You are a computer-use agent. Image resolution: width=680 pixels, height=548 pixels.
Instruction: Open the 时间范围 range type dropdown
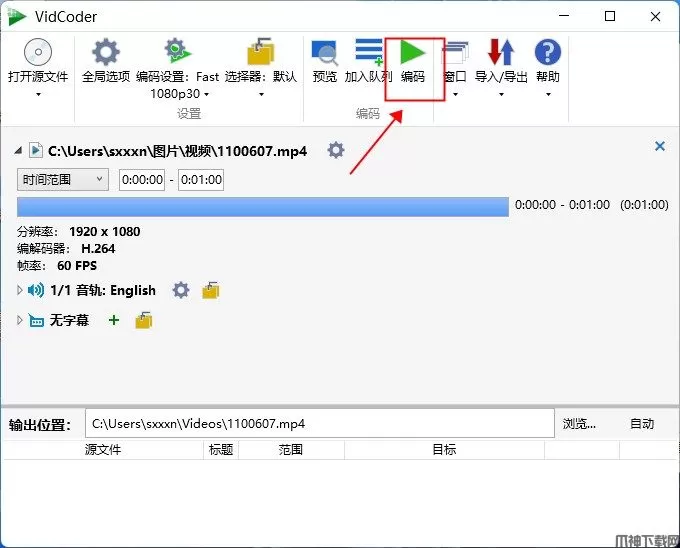pyautogui.click(x=63, y=179)
